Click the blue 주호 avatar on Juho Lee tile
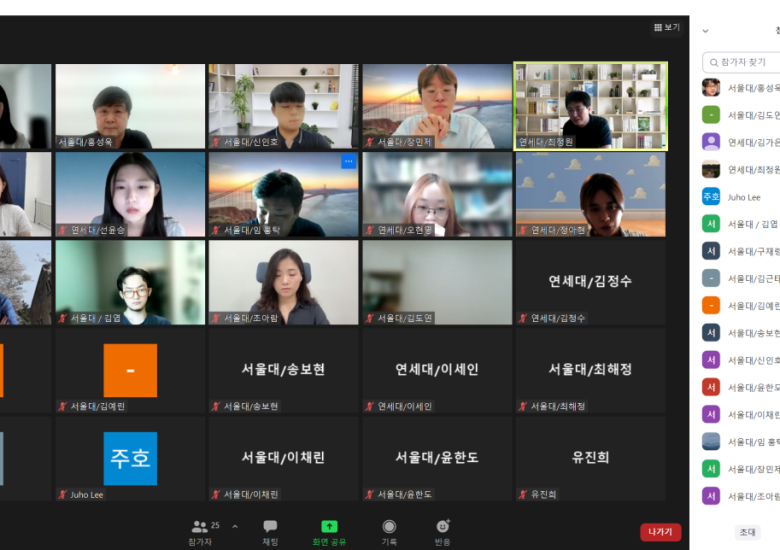 [130, 458]
